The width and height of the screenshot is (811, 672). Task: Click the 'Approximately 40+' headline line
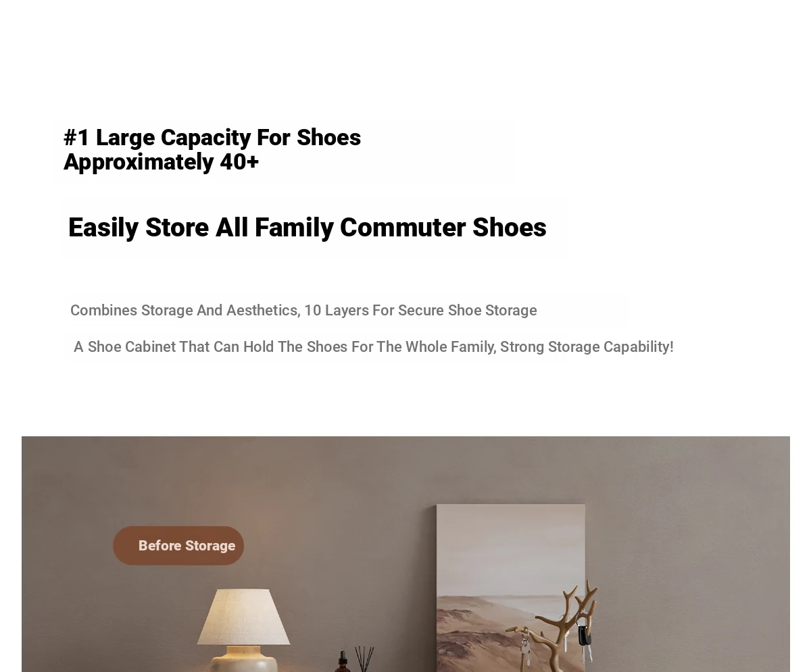click(x=162, y=162)
